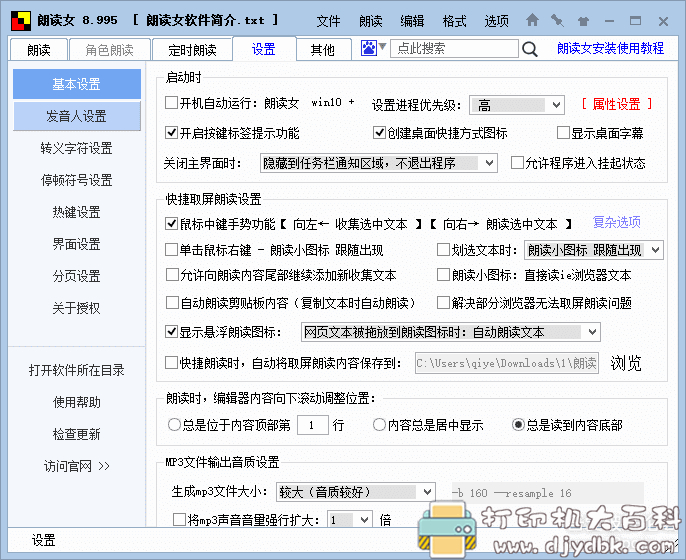Screen dimensions: 686x560
Task: Open 关闭主界面时 dropdown
Action: (378, 163)
